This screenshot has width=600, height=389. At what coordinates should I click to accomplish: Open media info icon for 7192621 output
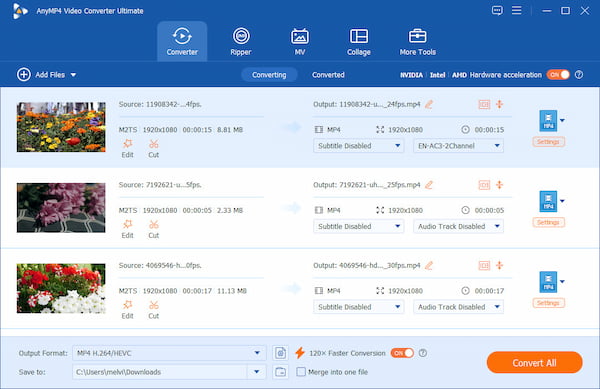(x=484, y=185)
